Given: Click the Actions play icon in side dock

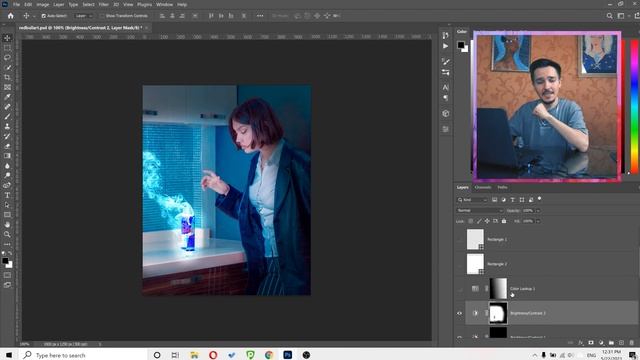Looking at the screenshot, I should click(445, 46).
